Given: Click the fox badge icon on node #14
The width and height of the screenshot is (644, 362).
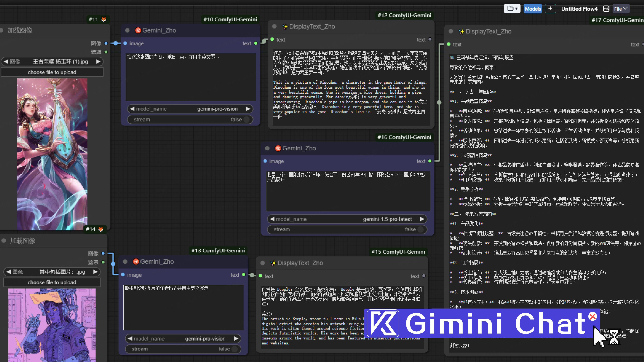Looking at the screenshot, I should pos(101,229).
